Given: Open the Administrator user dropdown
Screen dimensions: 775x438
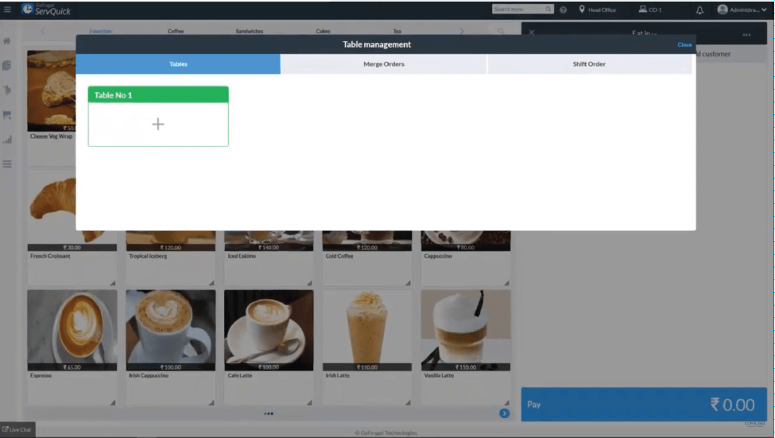Looking at the screenshot, I should pos(742,9).
